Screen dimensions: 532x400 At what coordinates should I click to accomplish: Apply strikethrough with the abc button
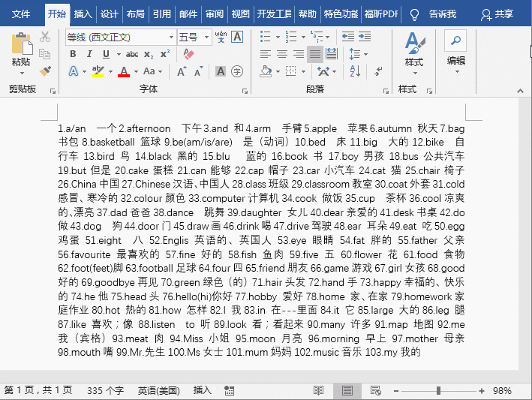coord(132,54)
